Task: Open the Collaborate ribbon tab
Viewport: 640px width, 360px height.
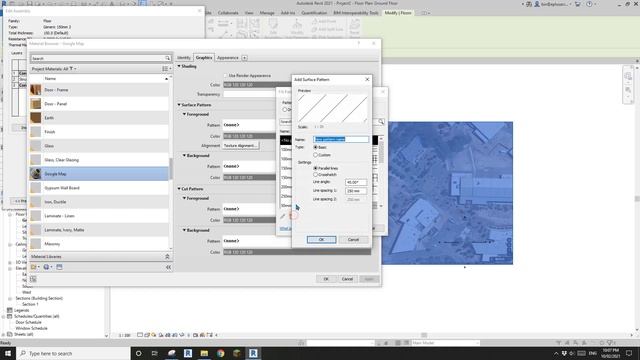Action: pyautogui.click(x=228, y=13)
